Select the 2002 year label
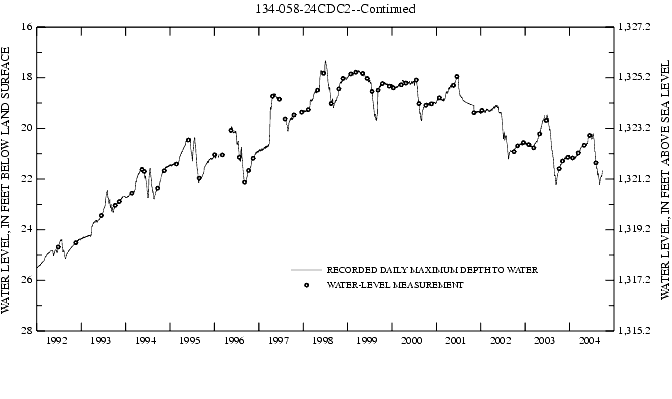Viewport: 672px width, 399px height. [x=501, y=341]
